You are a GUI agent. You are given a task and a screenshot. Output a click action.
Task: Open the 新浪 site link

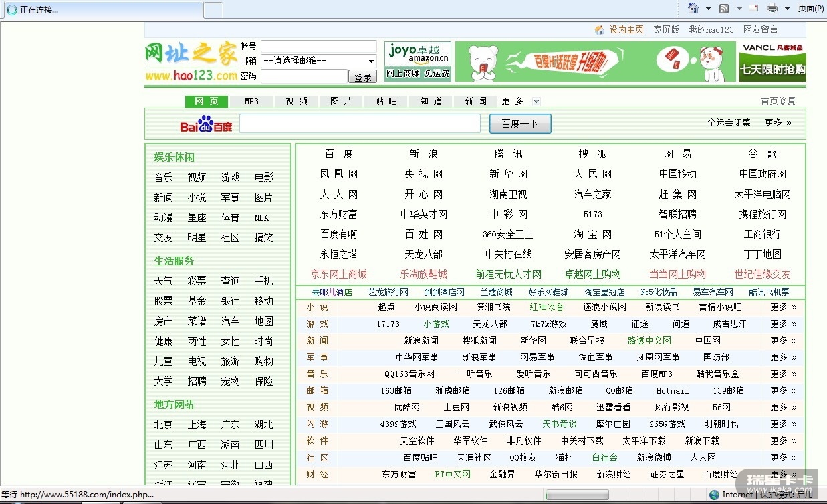click(x=423, y=154)
